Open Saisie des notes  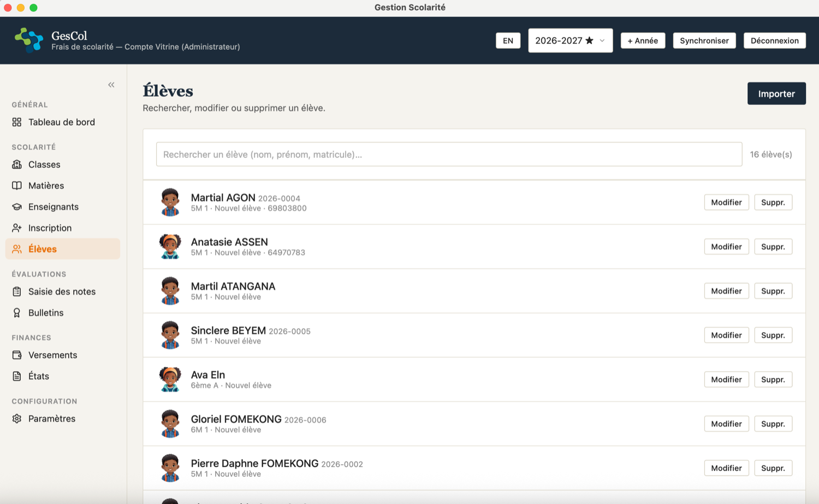coord(63,292)
